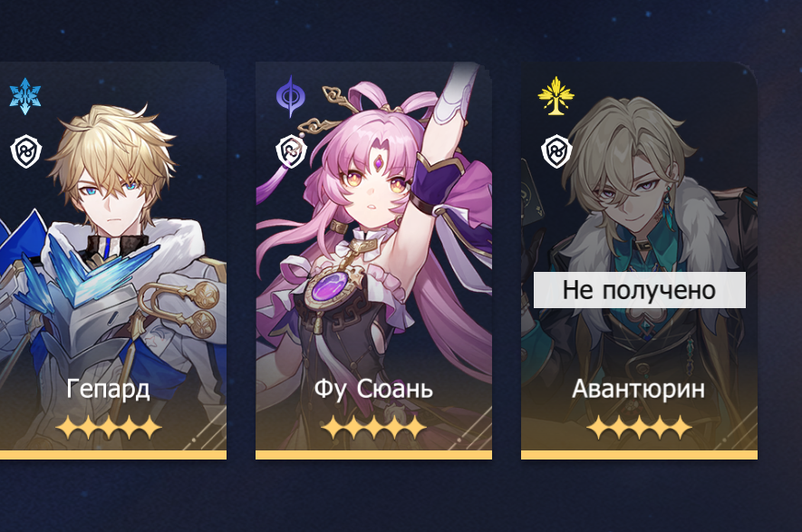Click the five-star rating on Авантюрин card
The width and height of the screenshot is (802, 532).
coord(640,428)
